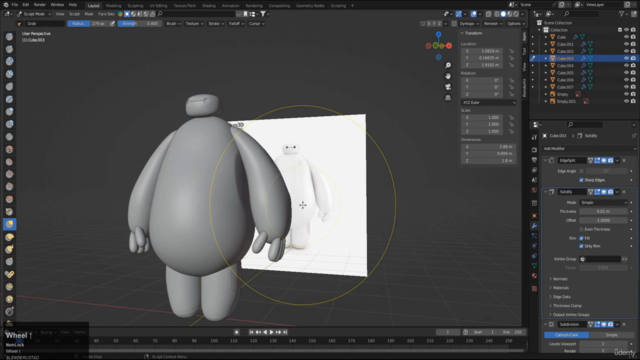Click the outliner filter funnel icon
Image resolution: width=640 pixels, height=360 pixels.
(622, 14)
